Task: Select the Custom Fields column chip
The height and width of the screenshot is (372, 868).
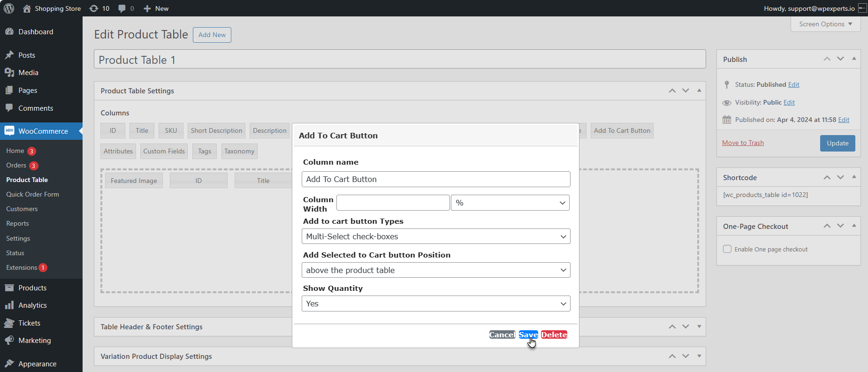Action: (x=164, y=152)
